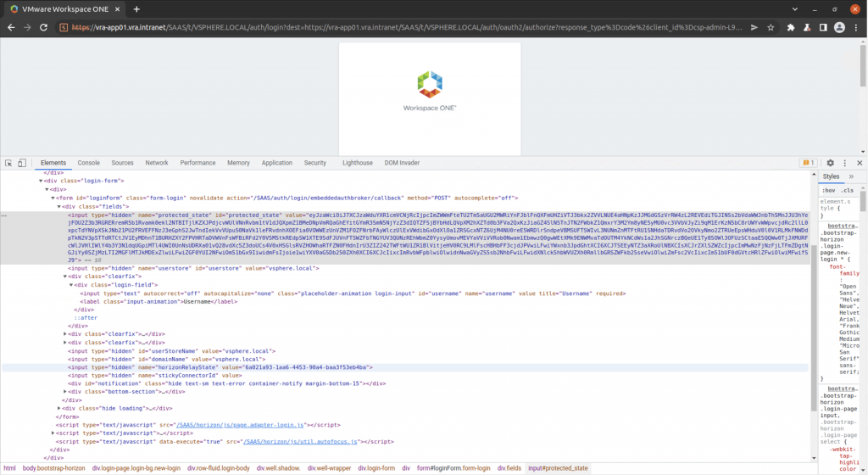868x475 pixels.
Task: Collapse the div class login-field node
Action: (x=71, y=285)
